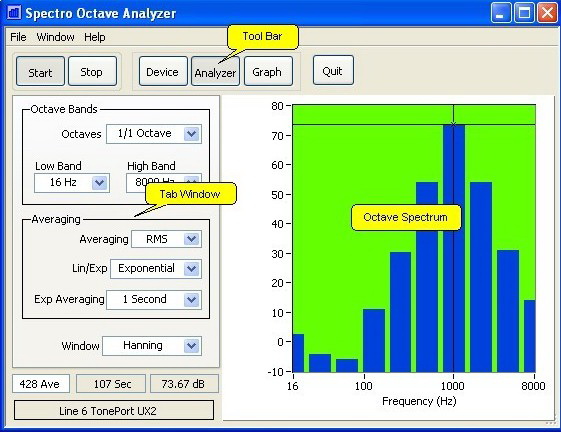Click the 73.67 dB readout
Viewport: 561px width, 433px height.
(x=184, y=384)
